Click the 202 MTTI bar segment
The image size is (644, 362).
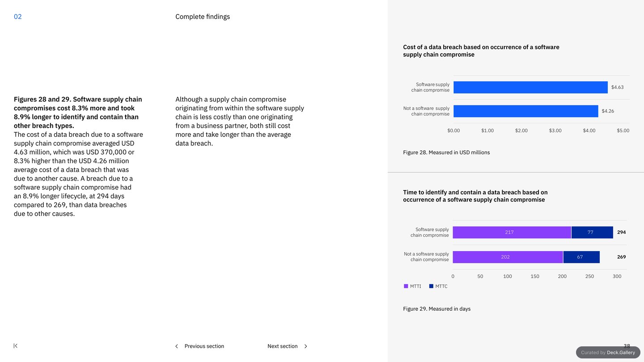[x=508, y=257]
